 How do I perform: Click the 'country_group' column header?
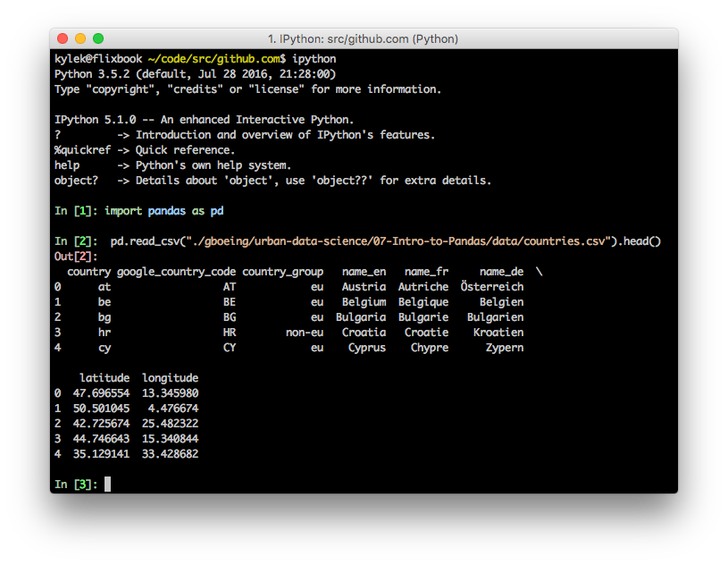coord(283,272)
